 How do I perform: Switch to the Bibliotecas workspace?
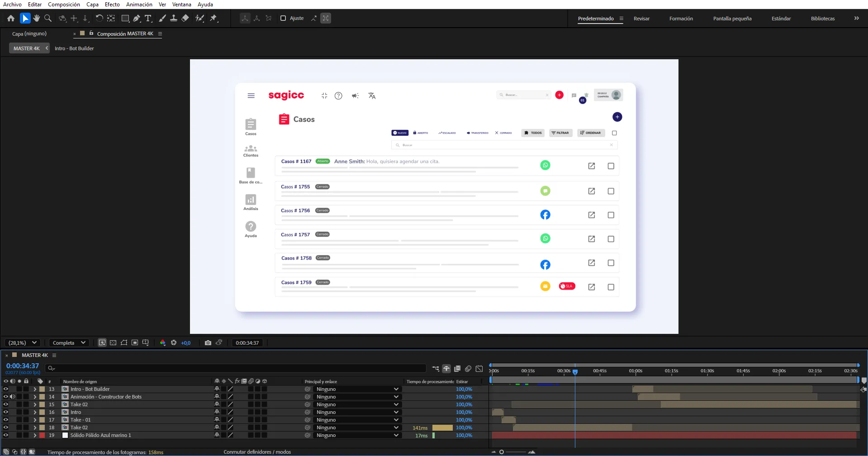pos(823,19)
